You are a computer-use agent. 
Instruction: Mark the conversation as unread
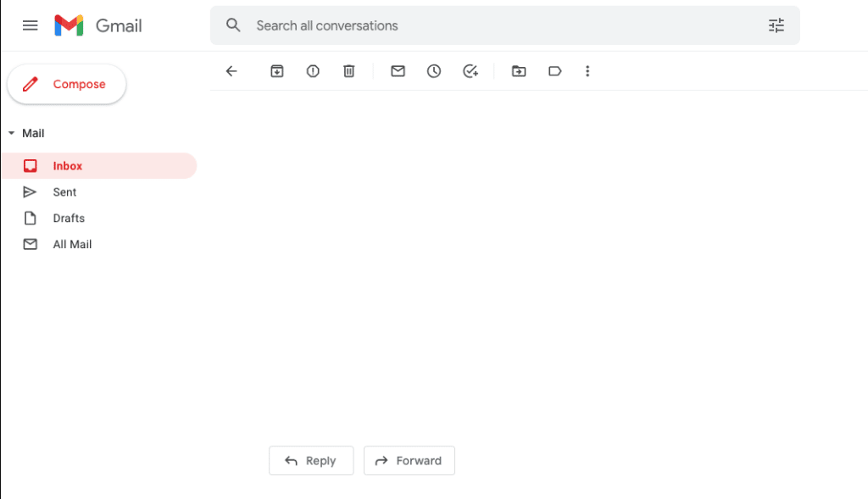click(x=398, y=71)
